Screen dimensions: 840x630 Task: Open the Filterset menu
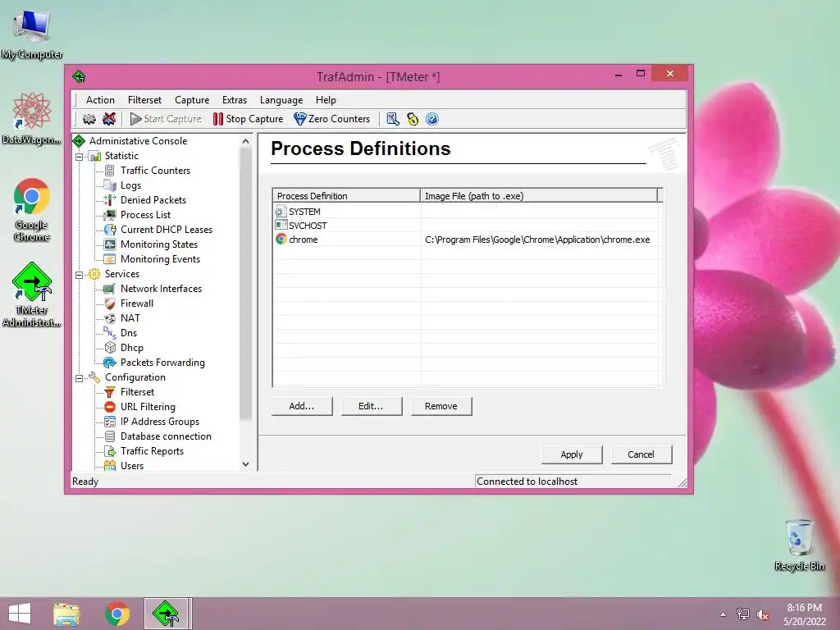tap(144, 99)
